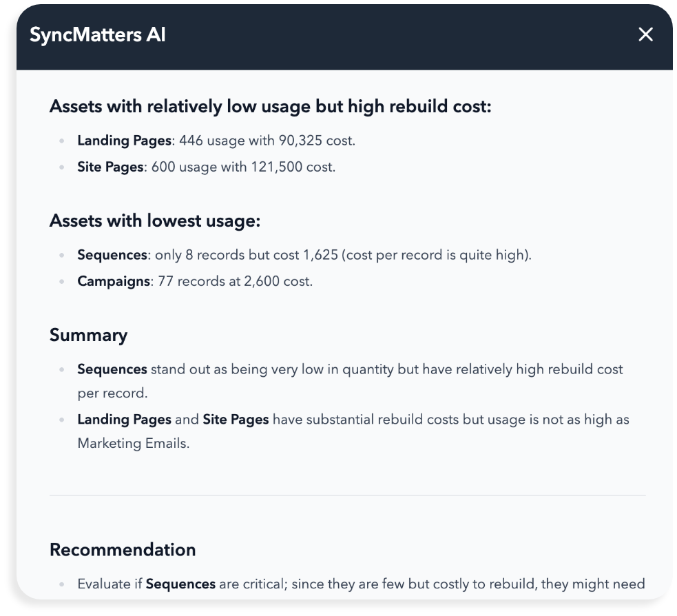Select the Landing Pages 446 usage bullet

coord(216,141)
